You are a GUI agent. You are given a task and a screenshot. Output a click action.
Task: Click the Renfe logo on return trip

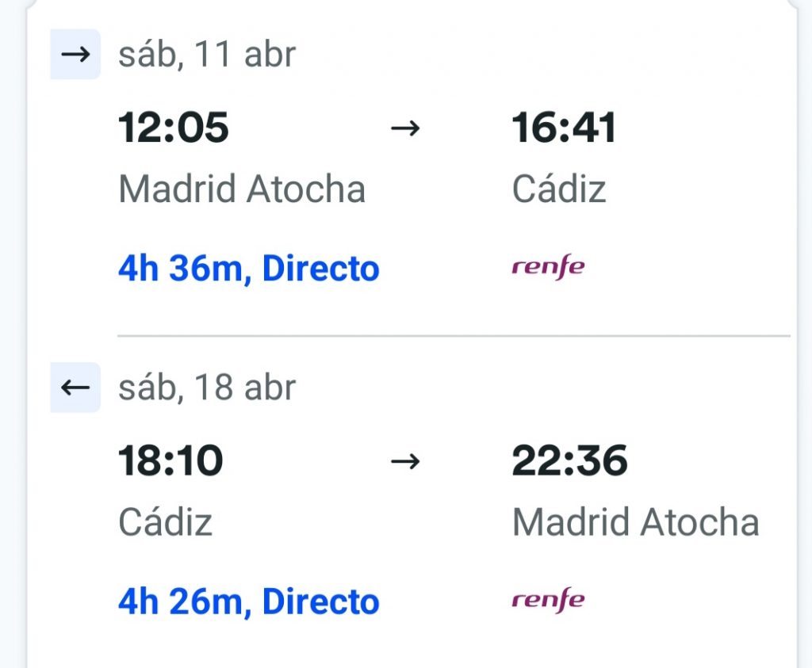pos(548,601)
